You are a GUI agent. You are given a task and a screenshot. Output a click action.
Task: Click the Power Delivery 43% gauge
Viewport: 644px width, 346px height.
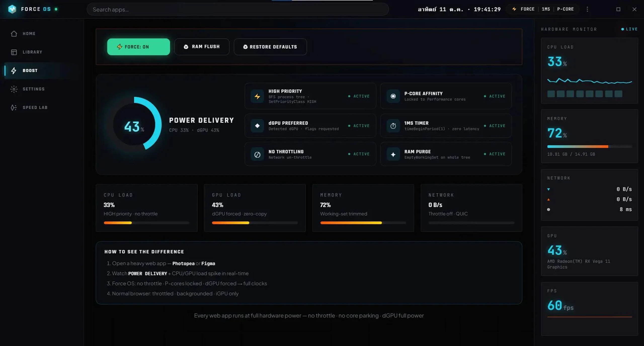pos(134,124)
